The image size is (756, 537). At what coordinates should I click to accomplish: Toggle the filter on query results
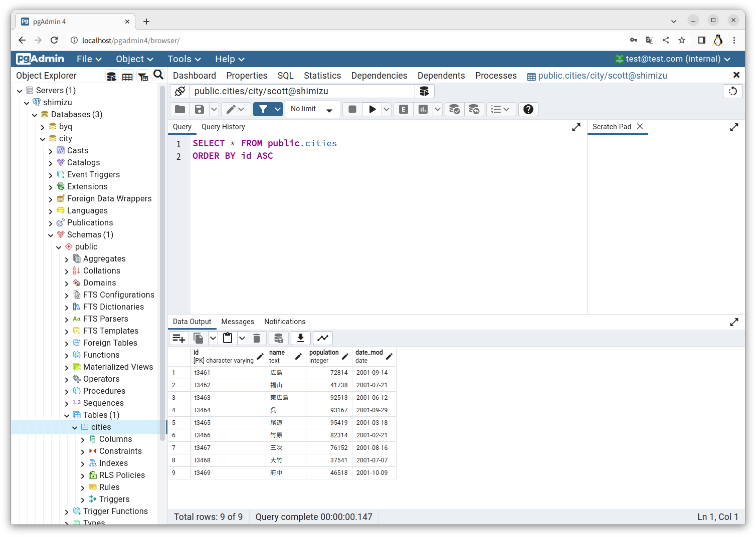(264, 109)
